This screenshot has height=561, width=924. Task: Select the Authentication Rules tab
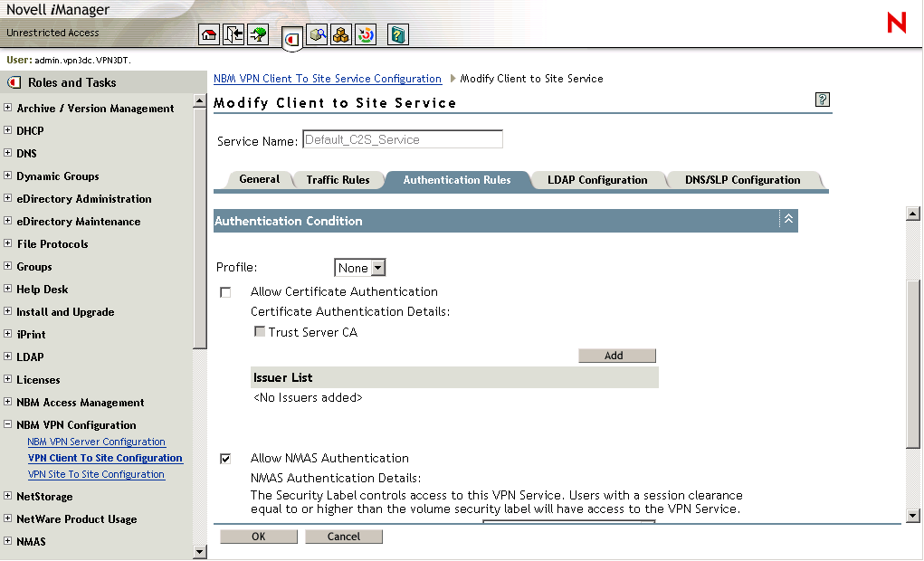[x=457, y=180]
